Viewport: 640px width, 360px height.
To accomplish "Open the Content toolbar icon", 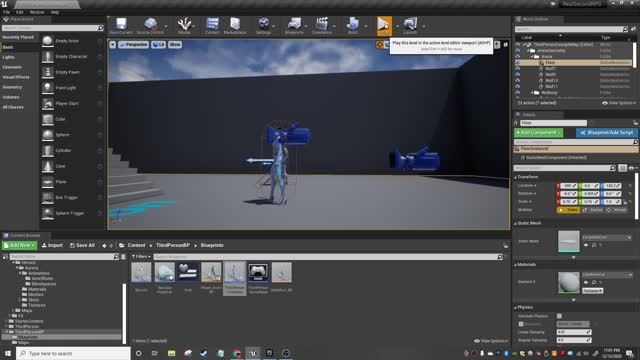I will coord(212,26).
